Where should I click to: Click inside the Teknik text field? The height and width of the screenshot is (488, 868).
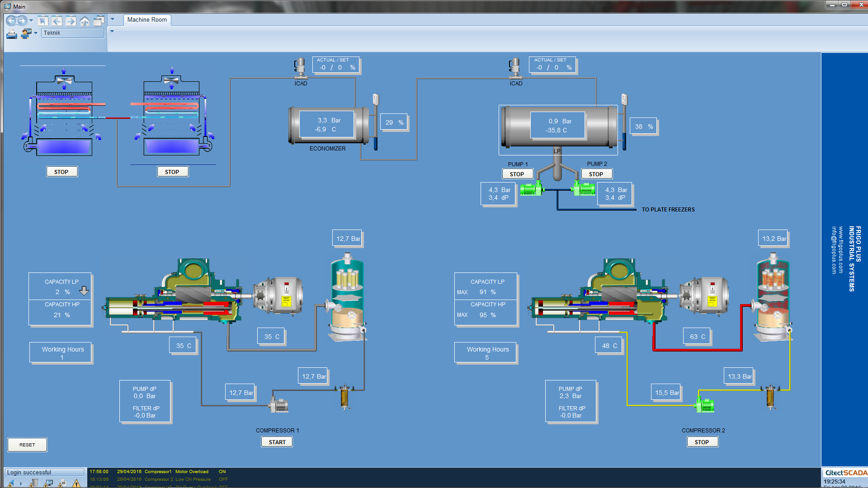71,33
